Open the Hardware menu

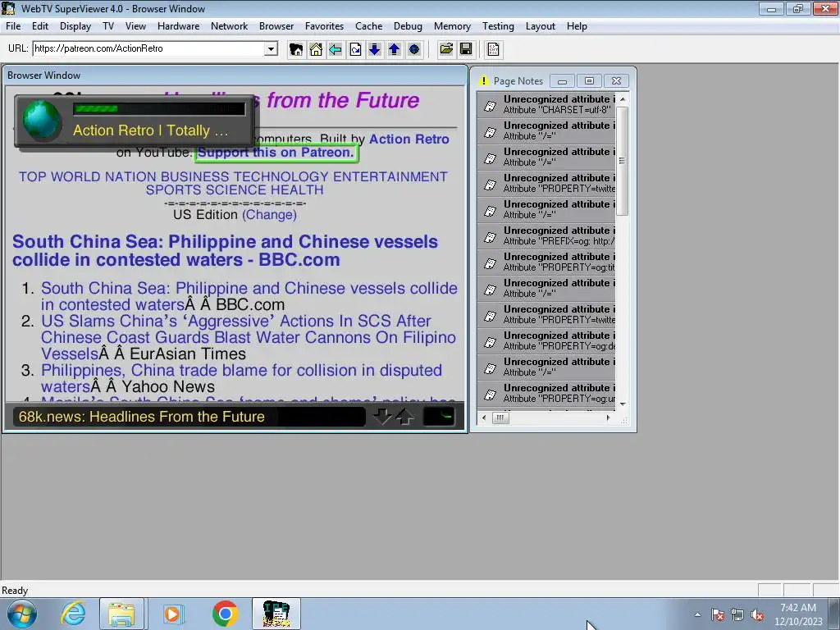point(178,26)
